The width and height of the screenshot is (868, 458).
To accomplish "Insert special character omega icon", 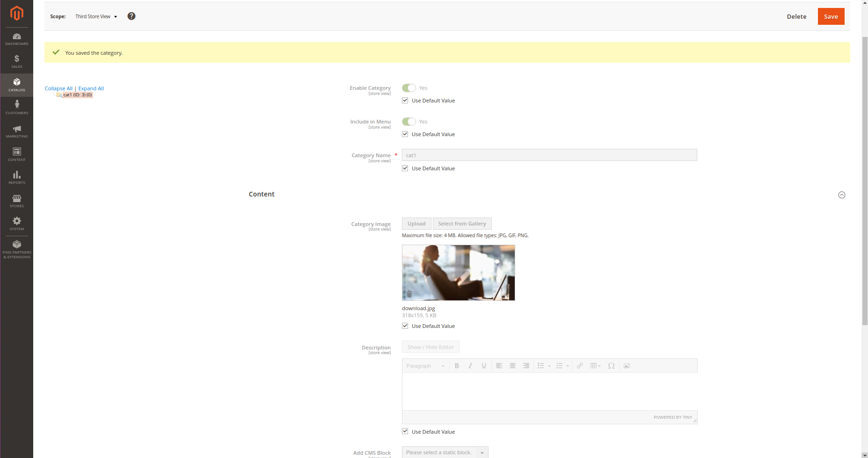I will 611,366.
